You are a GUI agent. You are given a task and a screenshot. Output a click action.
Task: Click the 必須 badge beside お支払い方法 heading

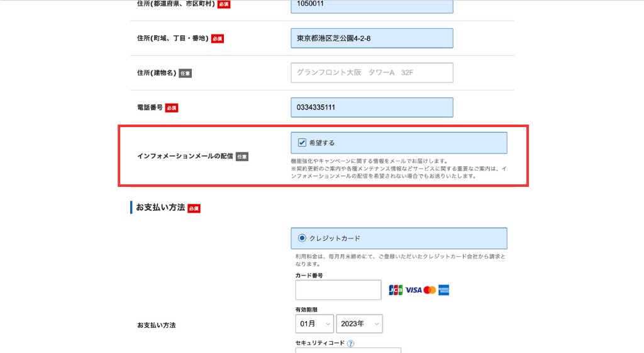tap(194, 208)
